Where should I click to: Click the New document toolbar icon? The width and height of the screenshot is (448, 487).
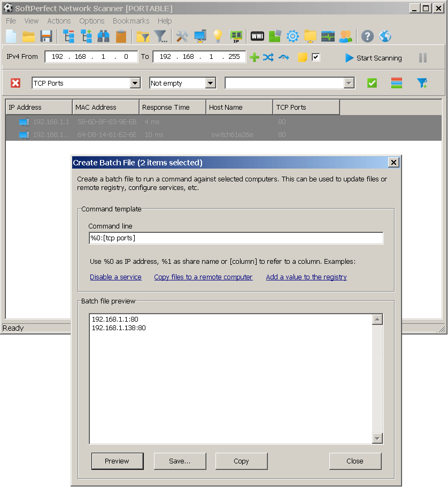coord(11,36)
